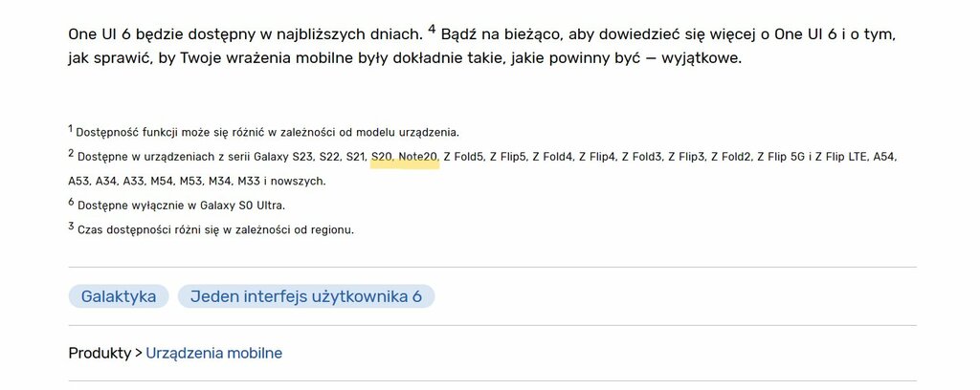
Task: Click the Produkty breadcrumb label
Action: [100, 353]
